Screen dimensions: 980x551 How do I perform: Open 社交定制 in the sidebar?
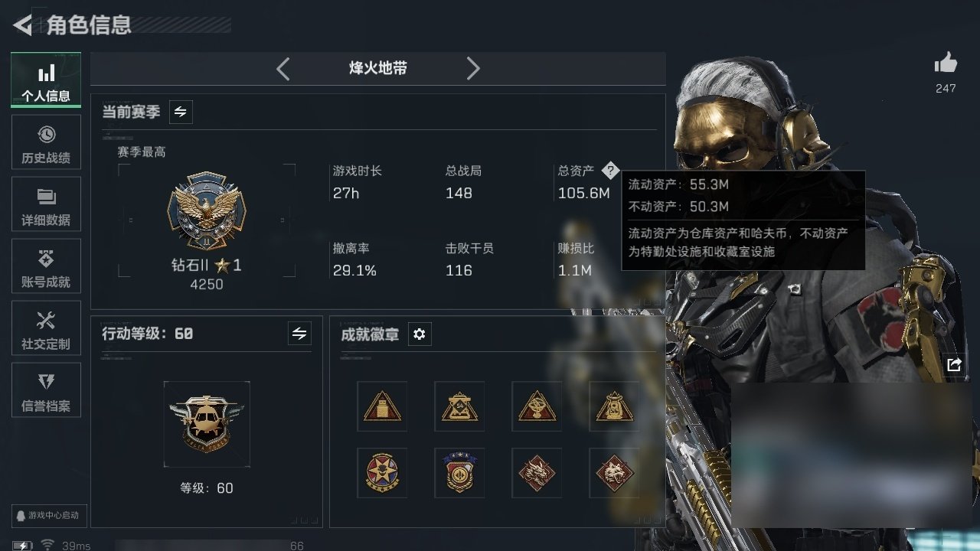point(46,328)
